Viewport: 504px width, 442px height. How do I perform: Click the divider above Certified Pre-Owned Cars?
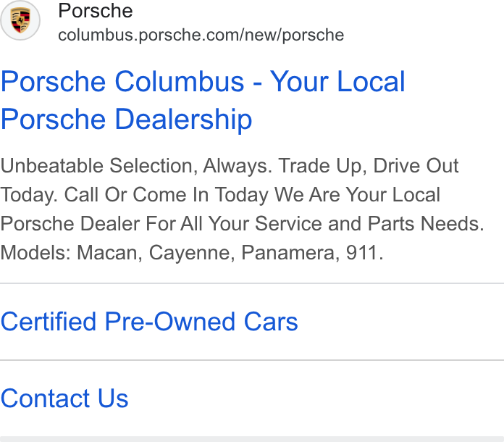point(252,283)
